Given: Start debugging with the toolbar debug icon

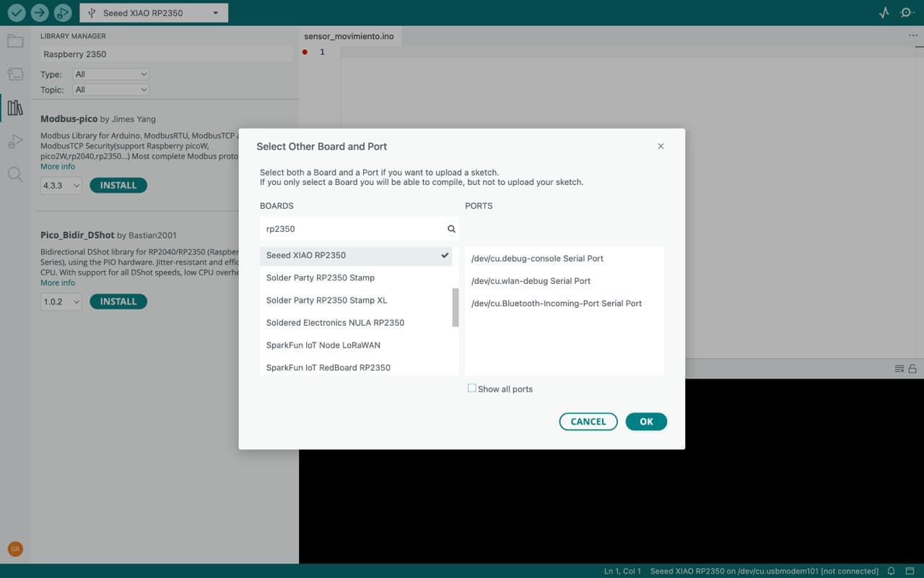Looking at the screenshot, I should point(63,12).
